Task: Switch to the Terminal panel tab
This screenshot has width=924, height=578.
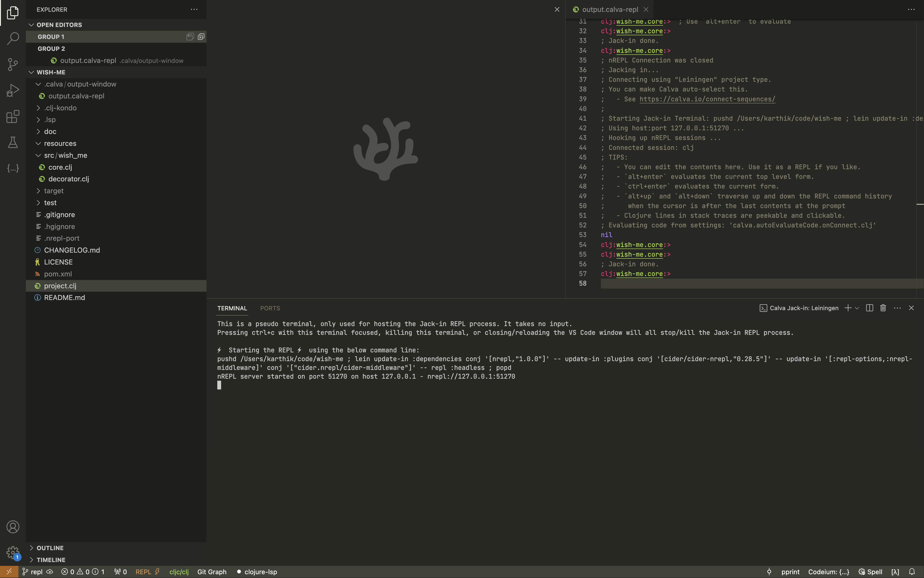Action: [232, 308]
